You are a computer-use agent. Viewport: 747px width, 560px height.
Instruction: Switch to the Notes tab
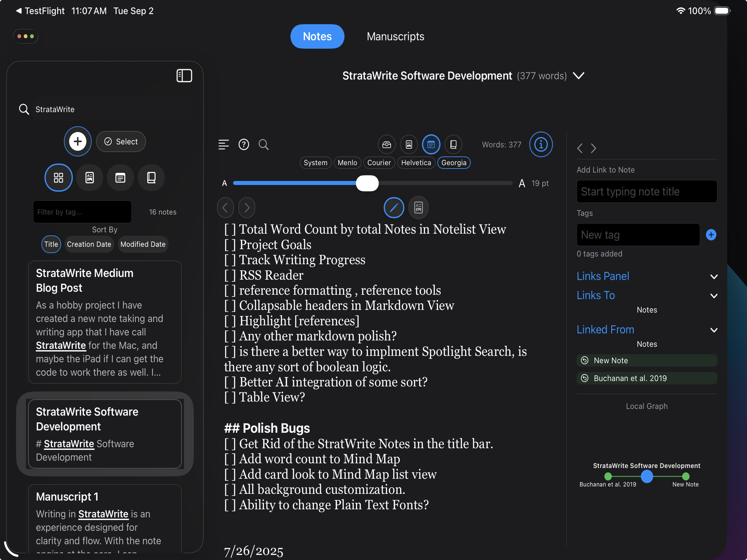coord(317,36)
